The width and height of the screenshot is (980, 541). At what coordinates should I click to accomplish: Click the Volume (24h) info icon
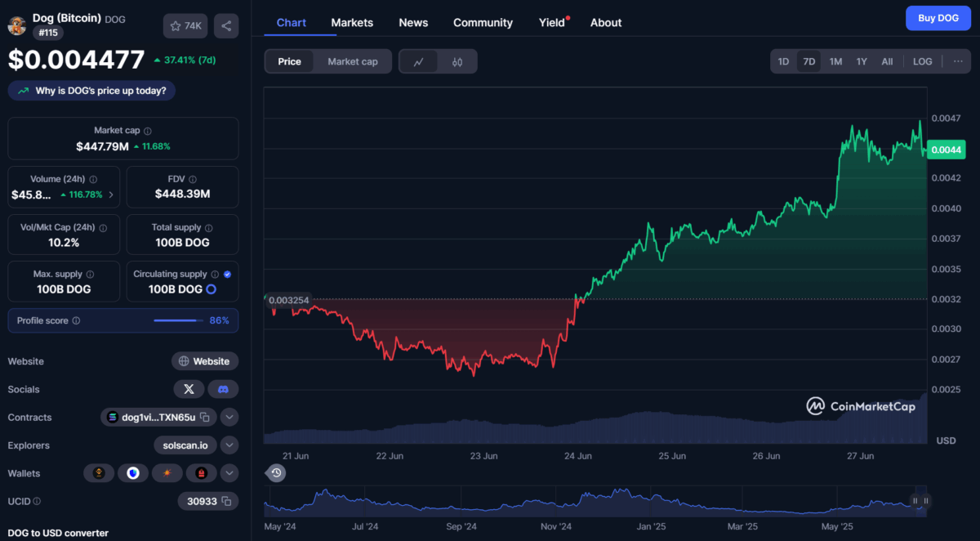pos(93,179)
